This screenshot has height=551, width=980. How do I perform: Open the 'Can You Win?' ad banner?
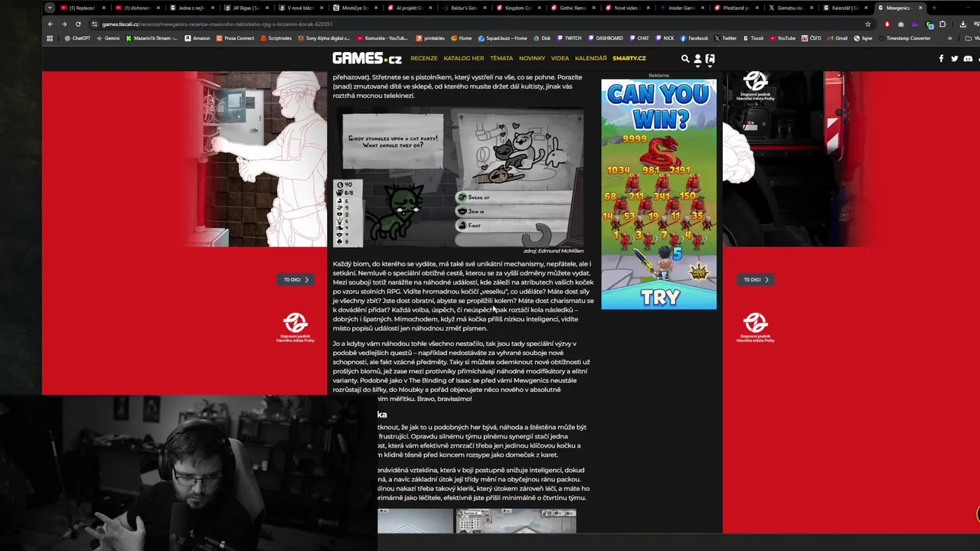(x=659, y=194)
